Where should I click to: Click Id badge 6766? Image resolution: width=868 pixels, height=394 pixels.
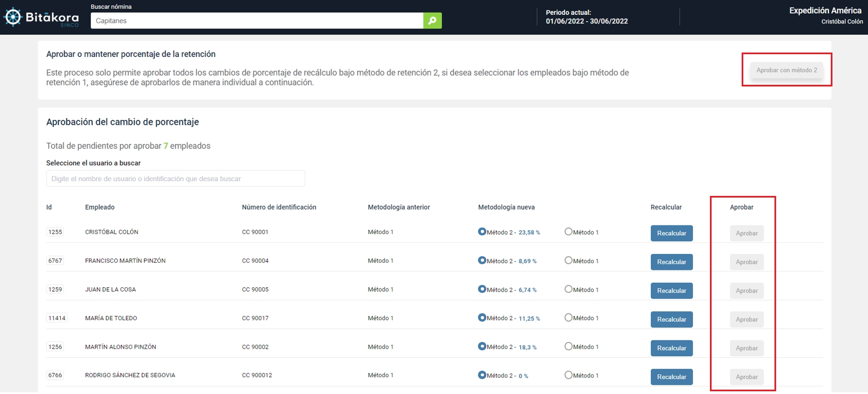(55, 375)
